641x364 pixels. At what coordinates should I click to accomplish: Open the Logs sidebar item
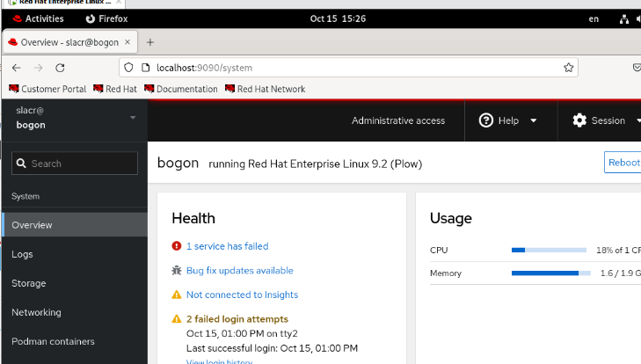click(22, 254)
